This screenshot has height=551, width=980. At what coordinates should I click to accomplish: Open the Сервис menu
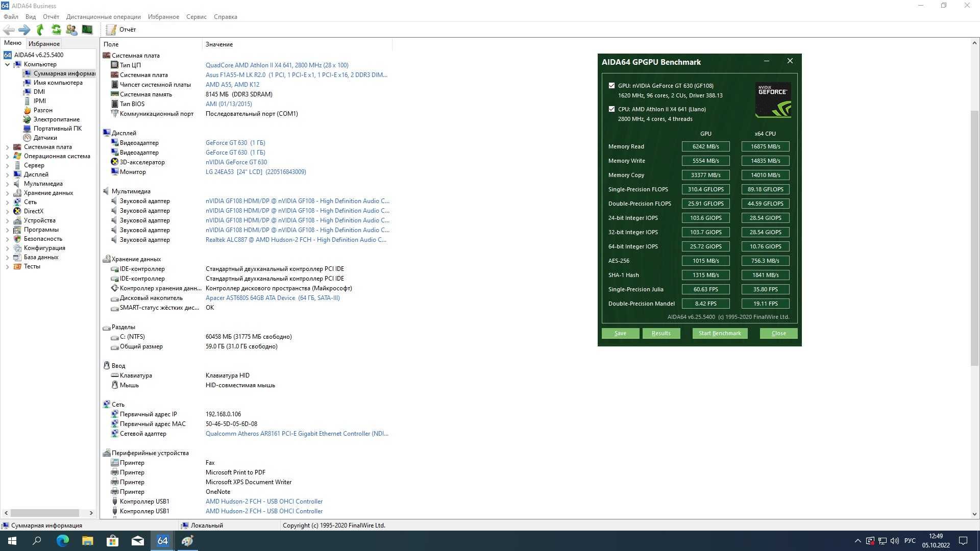coord(196,17)
